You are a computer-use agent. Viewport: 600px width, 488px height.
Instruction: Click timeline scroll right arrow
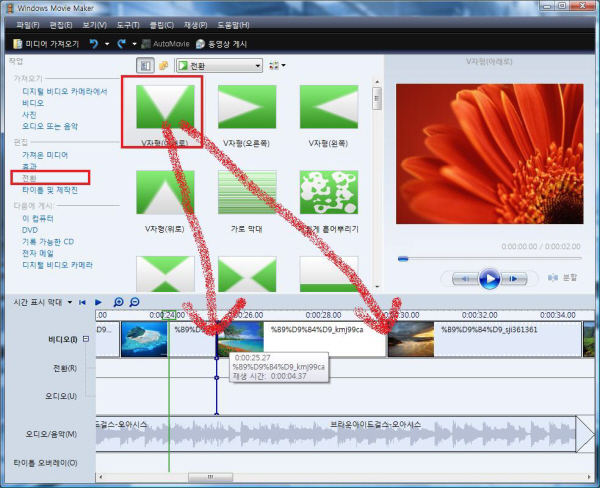[x=589, y=477]
